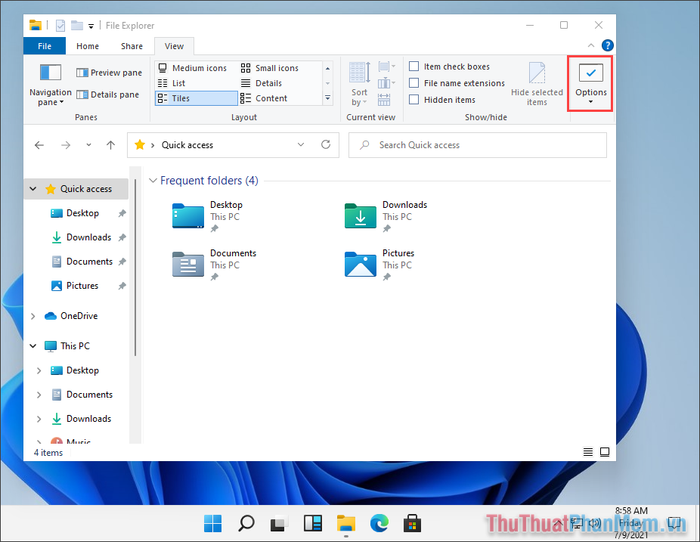Turn on the Preview pane
Image resolution: width=700 pixels, height=542 pixels.
click(x=109, y=73)
